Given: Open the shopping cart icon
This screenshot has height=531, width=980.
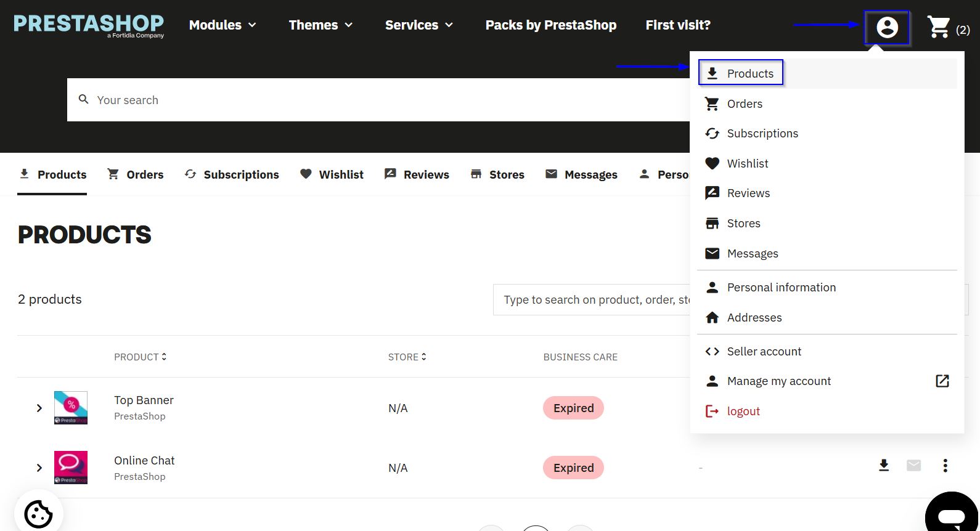Looking at the screenshot, I should click(x=939, y=27).
